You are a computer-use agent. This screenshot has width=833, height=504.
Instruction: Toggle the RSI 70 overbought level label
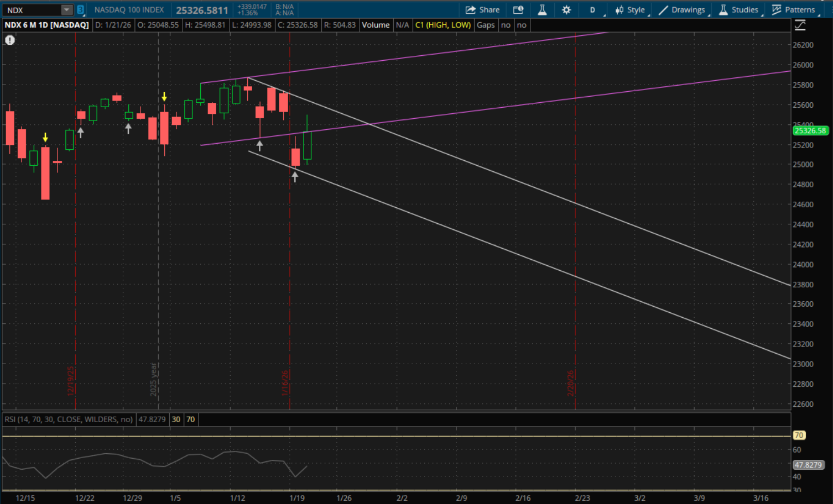coord(190,419)
